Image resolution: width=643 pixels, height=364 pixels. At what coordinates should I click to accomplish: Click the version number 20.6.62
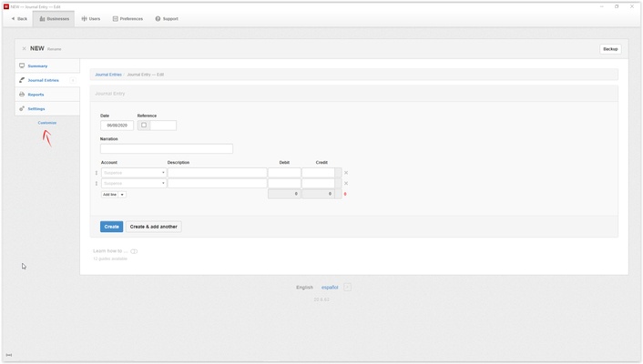coord(321,299)
